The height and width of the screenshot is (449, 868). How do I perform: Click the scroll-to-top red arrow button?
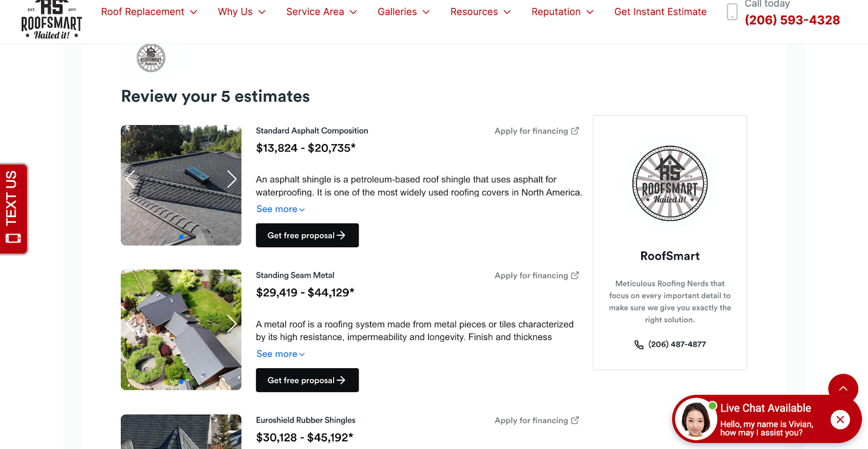(843, 388)
